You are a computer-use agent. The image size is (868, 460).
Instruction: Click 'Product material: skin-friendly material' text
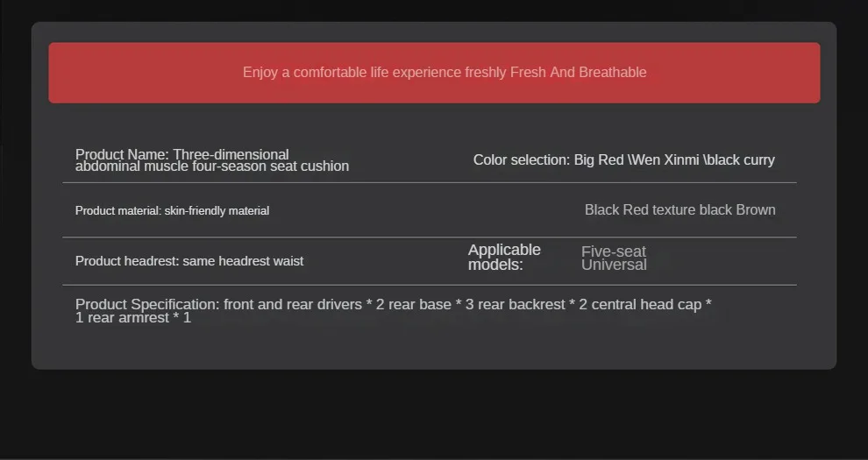coord(172,211)
